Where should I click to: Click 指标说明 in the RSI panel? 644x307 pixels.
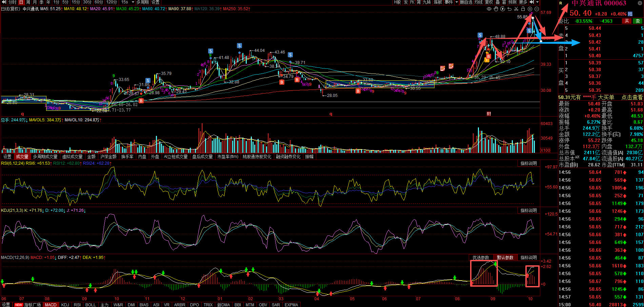529,163
